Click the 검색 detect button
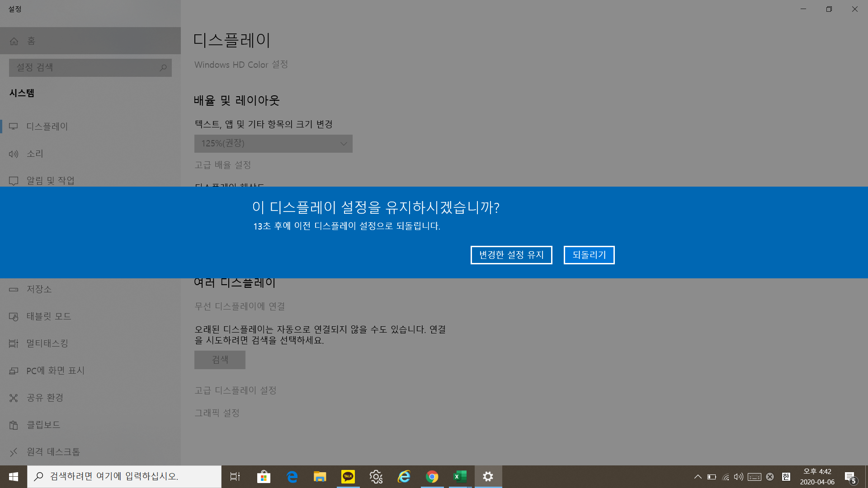Viewport: 868px width, 488px height. tap(220, 360)
